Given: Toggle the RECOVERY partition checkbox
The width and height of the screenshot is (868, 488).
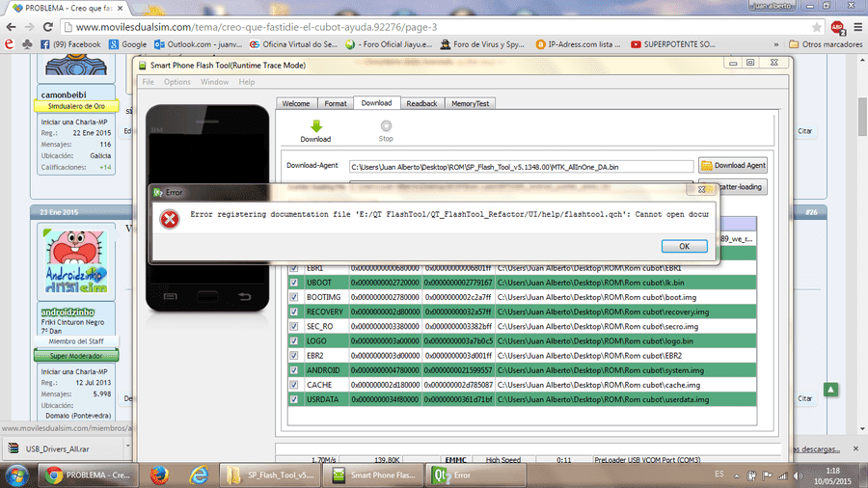Looking at the screenshot, I should click(294, 312).
